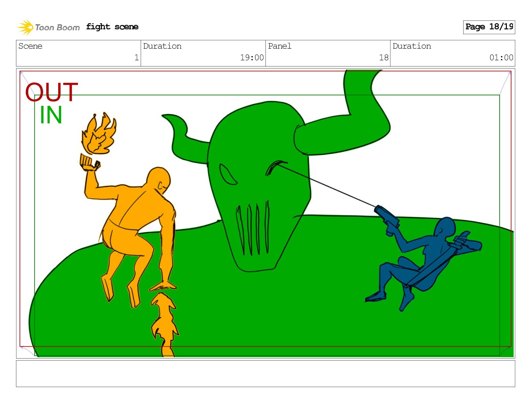The width and height of the screenshot is (532, 411).
Task: Click the scene number '1' value
Action: [x=136, y=58]
